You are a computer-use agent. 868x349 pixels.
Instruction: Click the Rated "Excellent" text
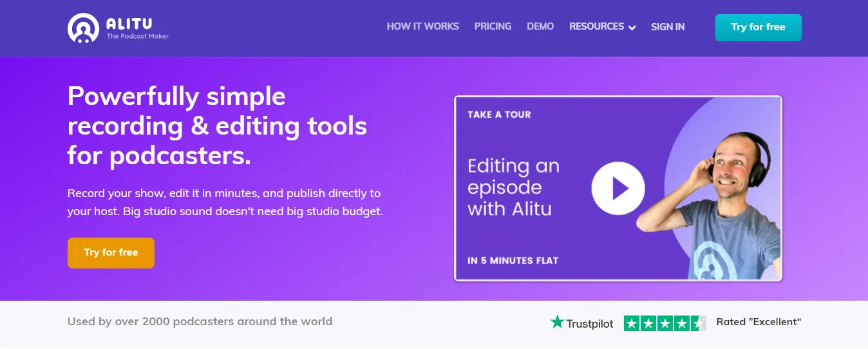tap(759, 322)
